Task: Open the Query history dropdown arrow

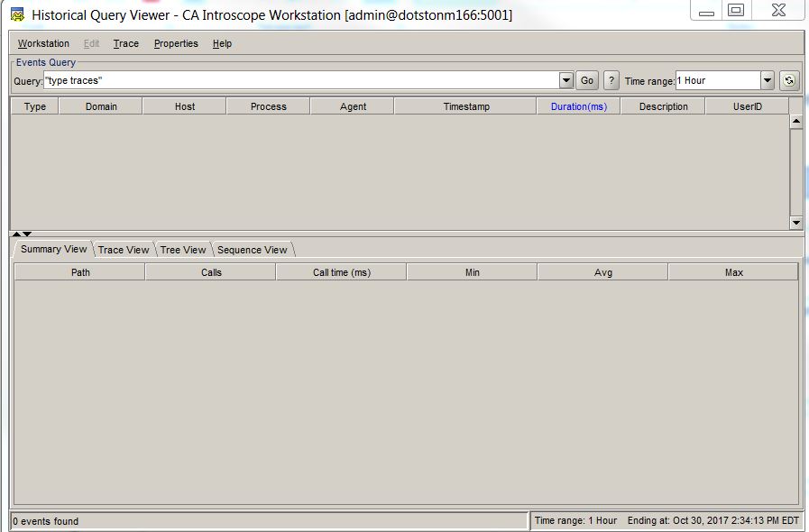Action: pyautogui.click(x=566, y=80)
